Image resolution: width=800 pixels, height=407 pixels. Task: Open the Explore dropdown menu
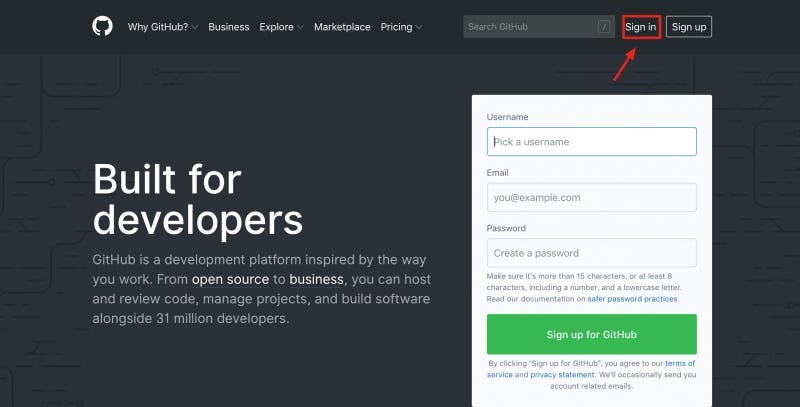click(281, 27)
